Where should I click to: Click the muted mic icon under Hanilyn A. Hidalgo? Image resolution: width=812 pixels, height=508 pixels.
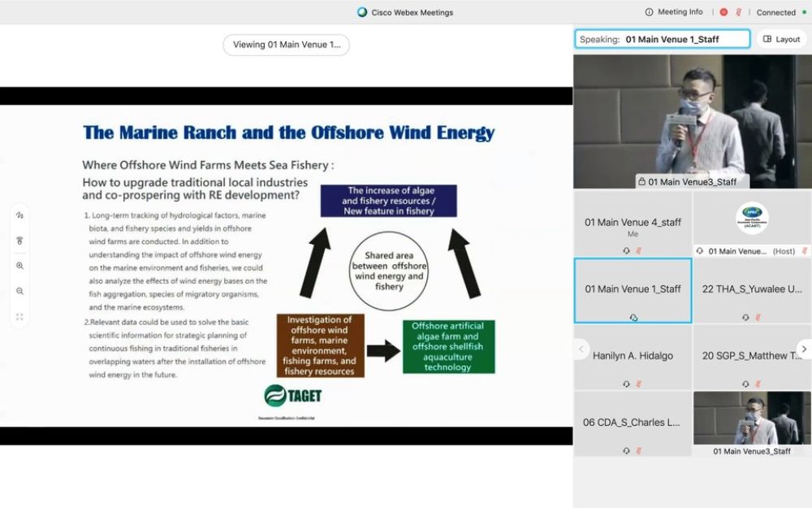pyautogui.click(x=638, y=384)
